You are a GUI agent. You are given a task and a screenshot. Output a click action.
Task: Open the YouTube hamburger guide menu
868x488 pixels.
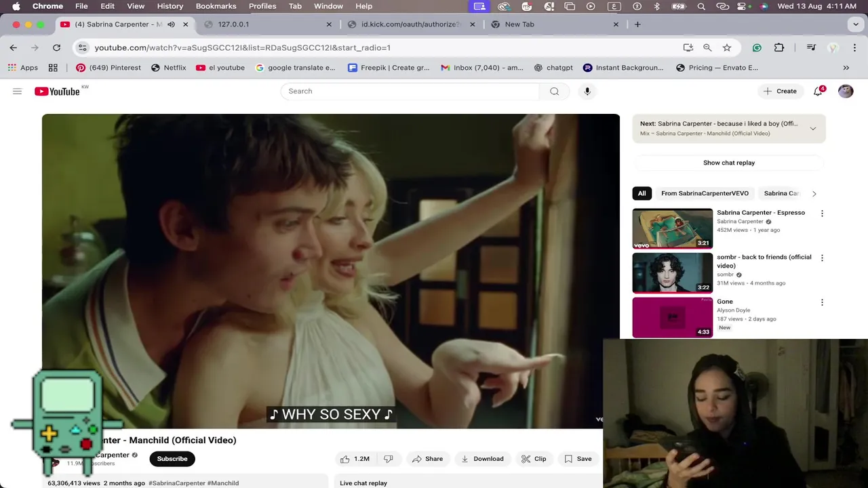(17, 91)
